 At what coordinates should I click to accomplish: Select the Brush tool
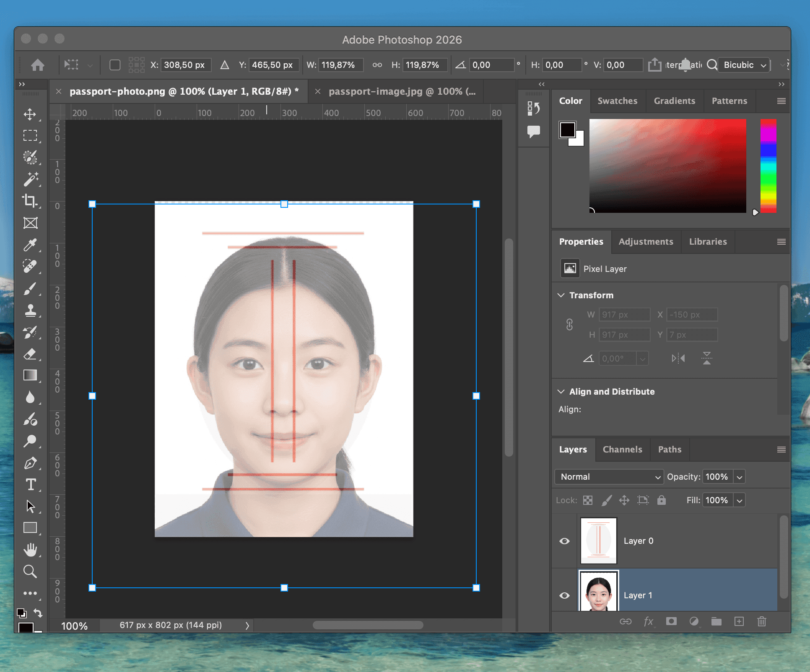31,289
